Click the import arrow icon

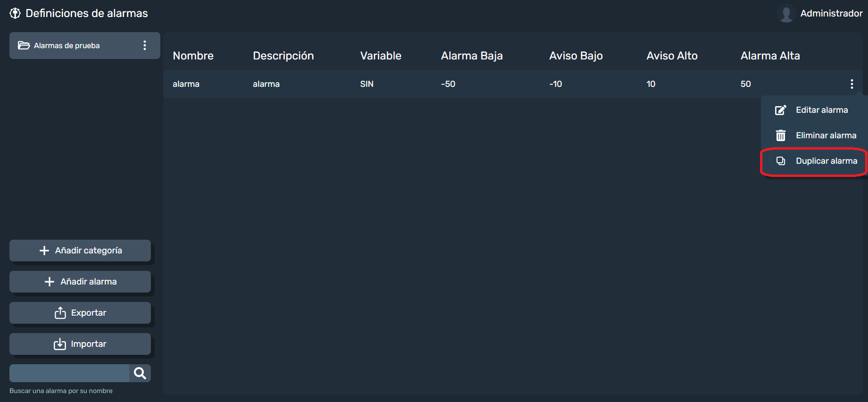60,344
